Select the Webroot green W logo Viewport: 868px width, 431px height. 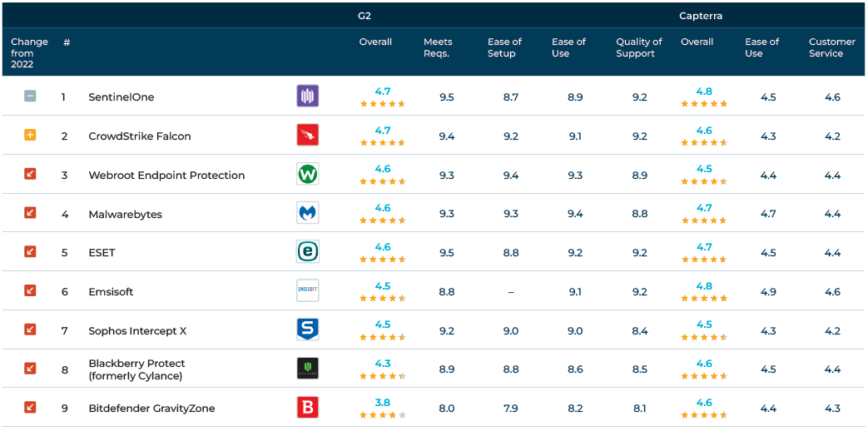[x=307, y=175]
